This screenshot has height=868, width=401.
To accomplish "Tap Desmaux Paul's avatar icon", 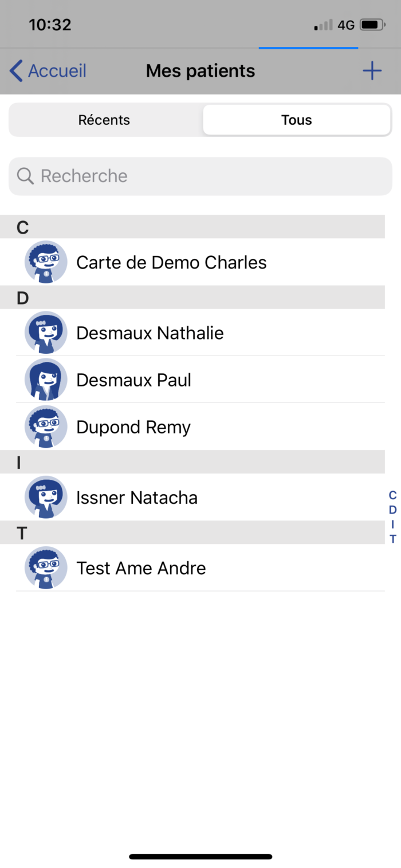I will [46, 380].
